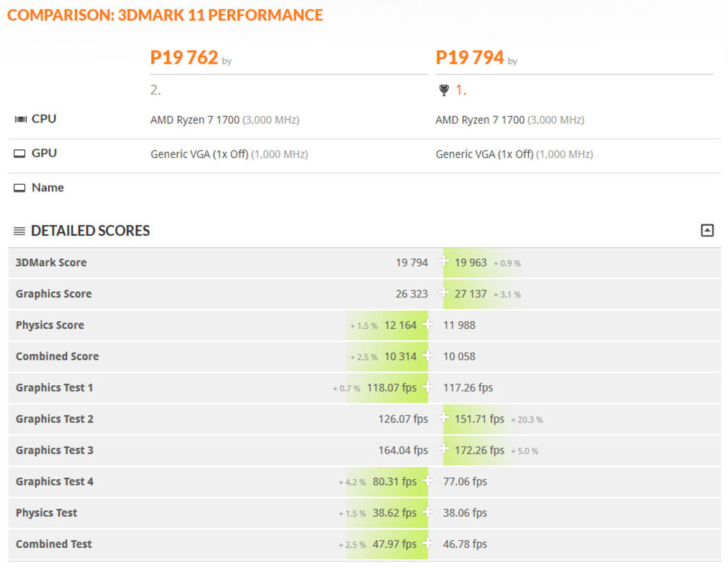Click the 'Graphics Test 3' row label
Image resolution: width=728 pixels, height=570 pixels.
click(54, 450)
